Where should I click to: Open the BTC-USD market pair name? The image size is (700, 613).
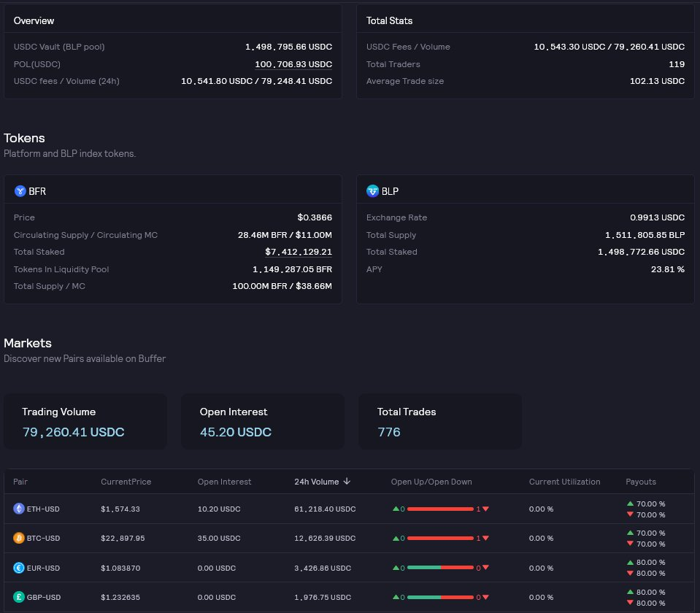pyautogui.click(x=43, y=538)
